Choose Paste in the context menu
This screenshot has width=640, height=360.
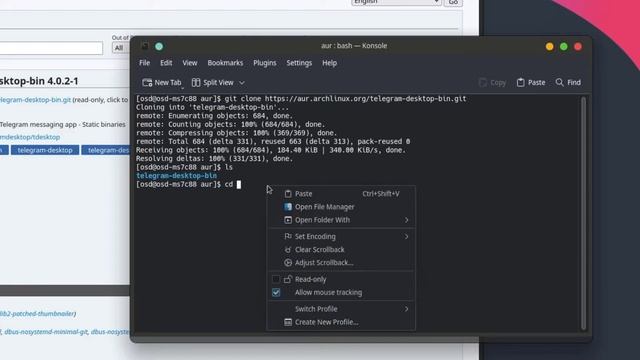[341, 194]
